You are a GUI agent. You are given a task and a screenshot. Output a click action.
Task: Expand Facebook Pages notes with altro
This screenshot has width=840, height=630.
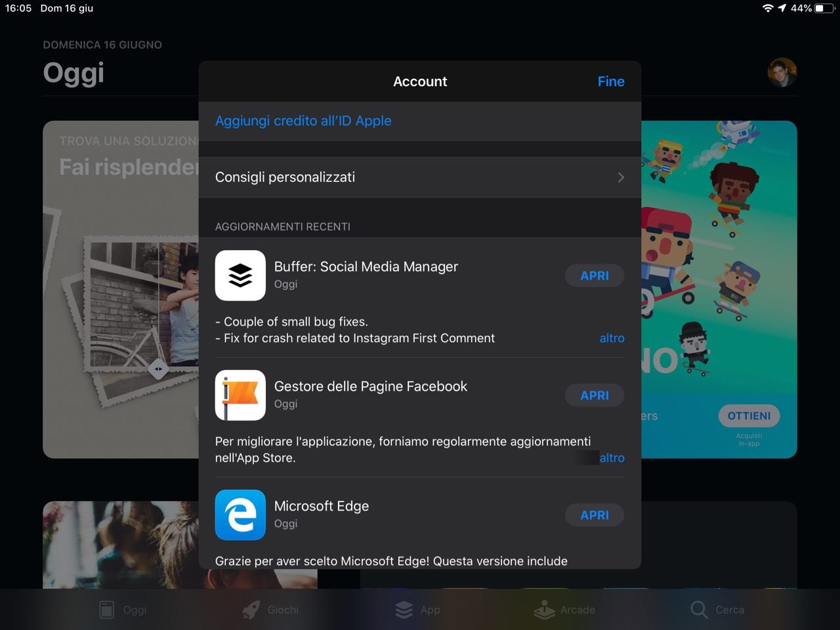[612, 458]
